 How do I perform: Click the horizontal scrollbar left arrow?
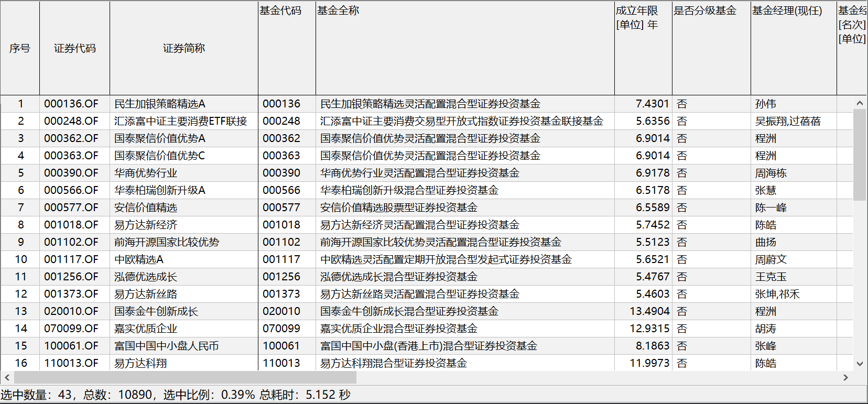7,377
